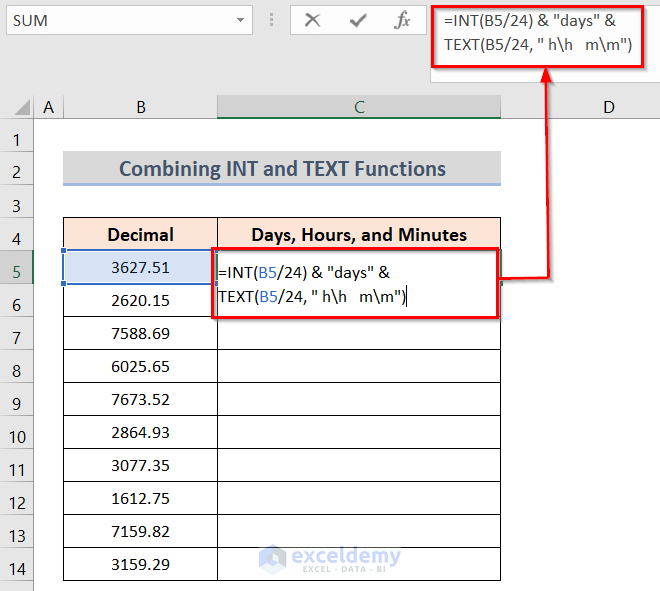The image size is (660, 591).
Task: Click the 'Decimal' header cell
Action: click(141, 234)
